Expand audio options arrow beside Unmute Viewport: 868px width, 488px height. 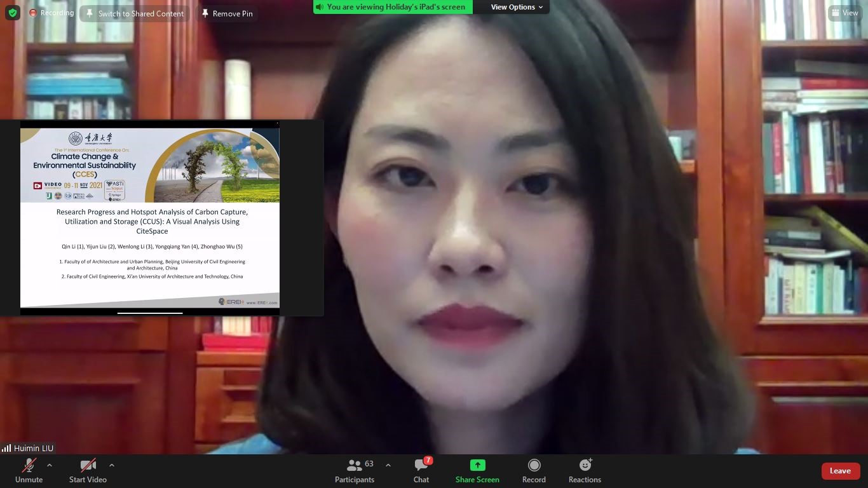(x=50, y=465)
